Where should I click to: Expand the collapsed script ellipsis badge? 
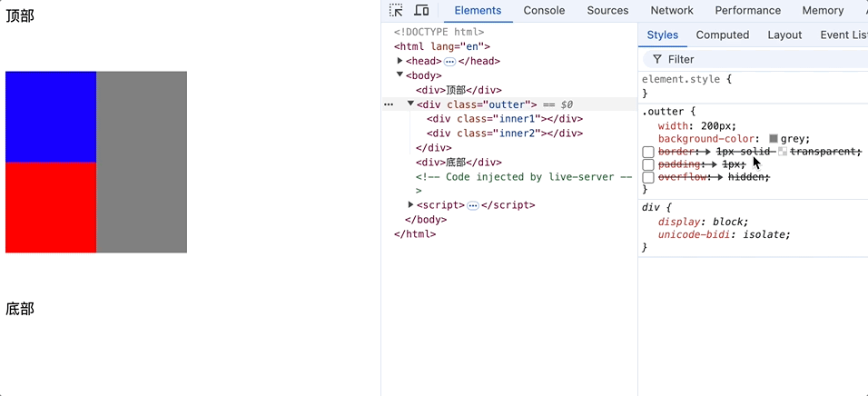point(473,205)
